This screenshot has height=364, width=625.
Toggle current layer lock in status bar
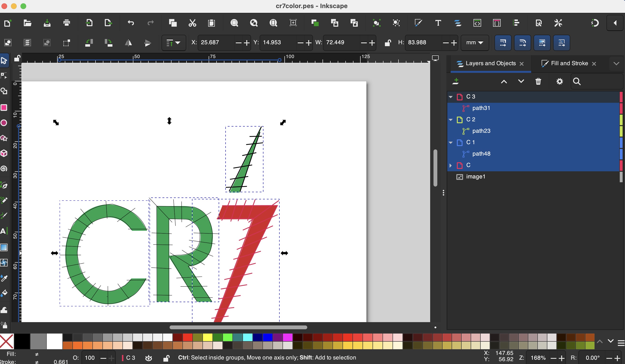tap(166, 358)
